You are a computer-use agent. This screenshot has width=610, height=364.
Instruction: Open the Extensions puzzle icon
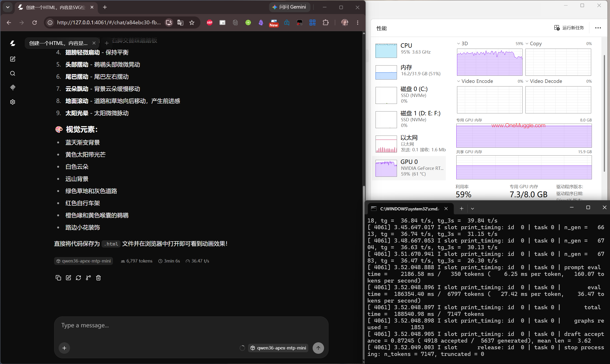[x=325, y=23]
